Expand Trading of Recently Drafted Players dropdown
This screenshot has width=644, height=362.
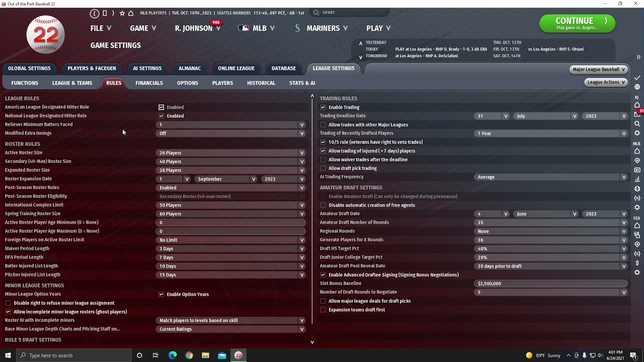click(551, 133)
